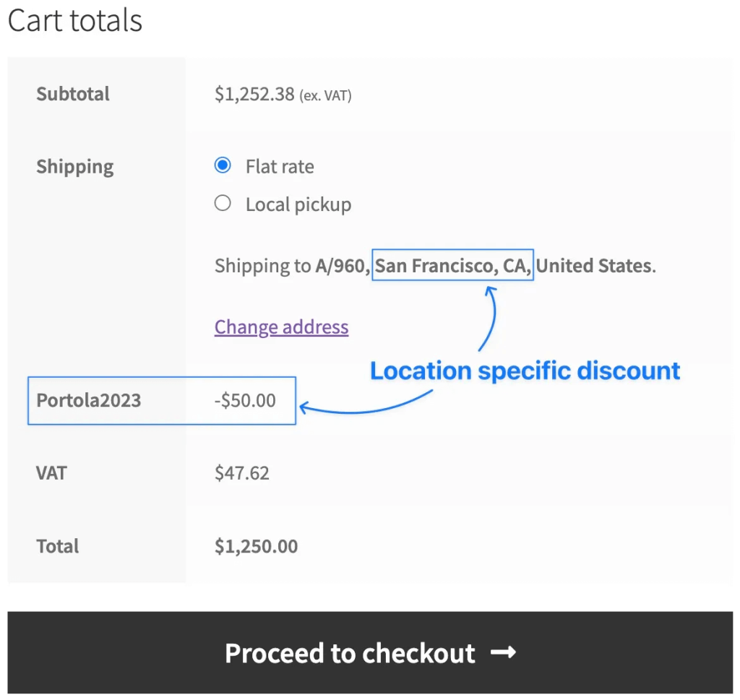Click the VAT row label

[51, 473]
